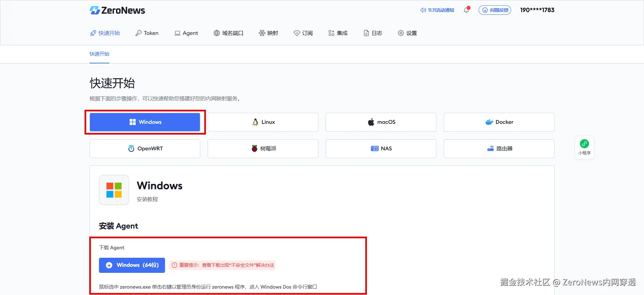This screenshot has height=295, width=644.
Task: Open the 集成 menu item
Action: pyautogui.click(x=338, y=33)
